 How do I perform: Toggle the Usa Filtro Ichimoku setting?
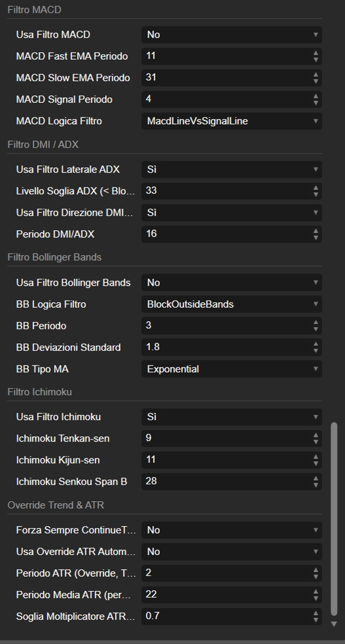(x=231, y=416)
